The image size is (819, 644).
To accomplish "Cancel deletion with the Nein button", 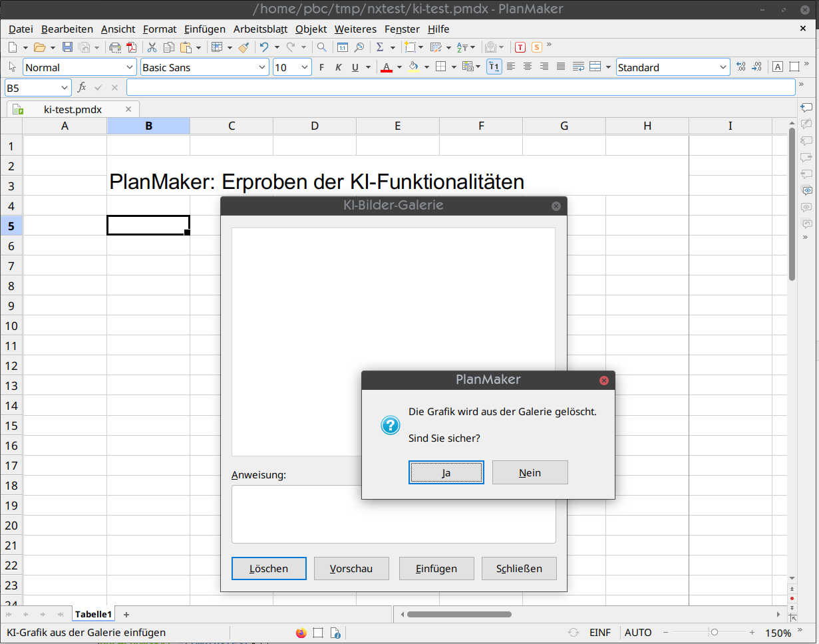I will click(530, 472).
